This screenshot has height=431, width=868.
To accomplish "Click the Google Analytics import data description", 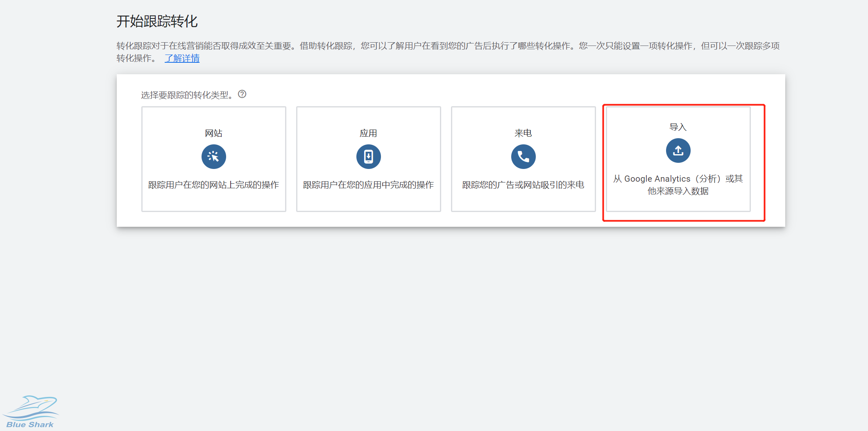I will (678, 185).
